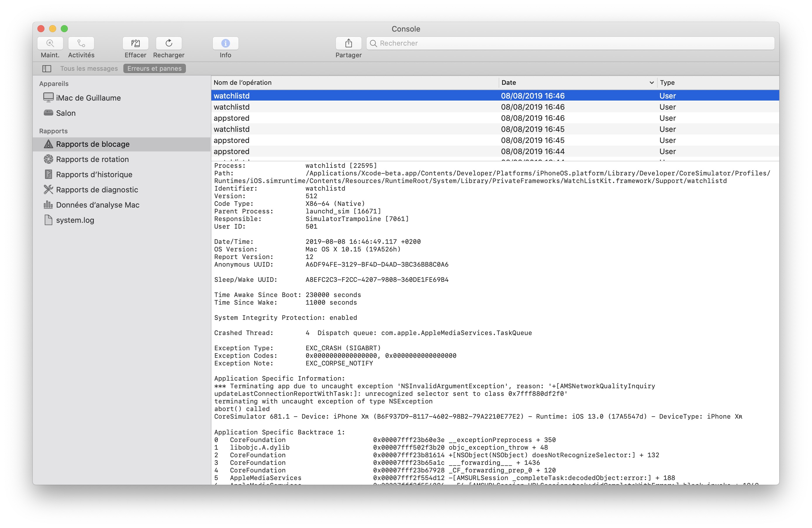Screen dimensions: 812x528
Task: Open Rapports de rotation
Action: click(x=122, y=159)
